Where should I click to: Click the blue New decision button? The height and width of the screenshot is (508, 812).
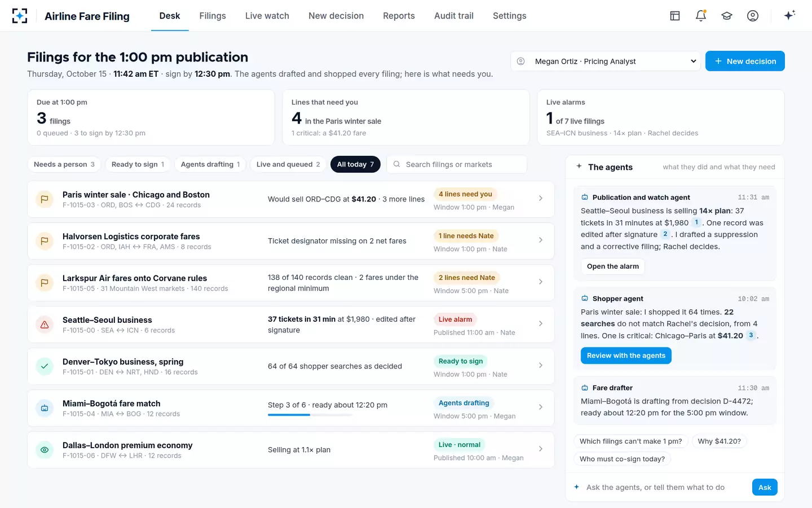coord(745,61)
